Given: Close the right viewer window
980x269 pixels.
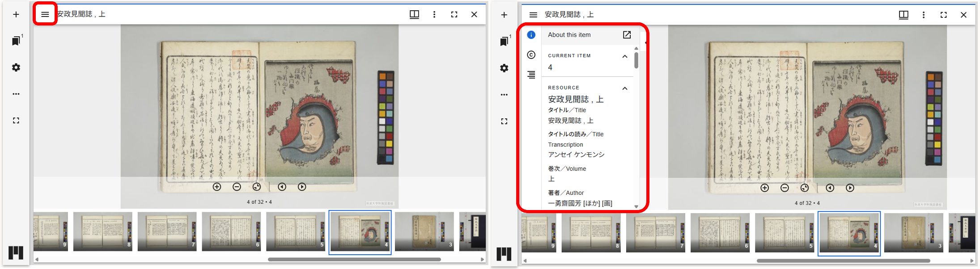Looking at the screenshot, I should [964, 15].
